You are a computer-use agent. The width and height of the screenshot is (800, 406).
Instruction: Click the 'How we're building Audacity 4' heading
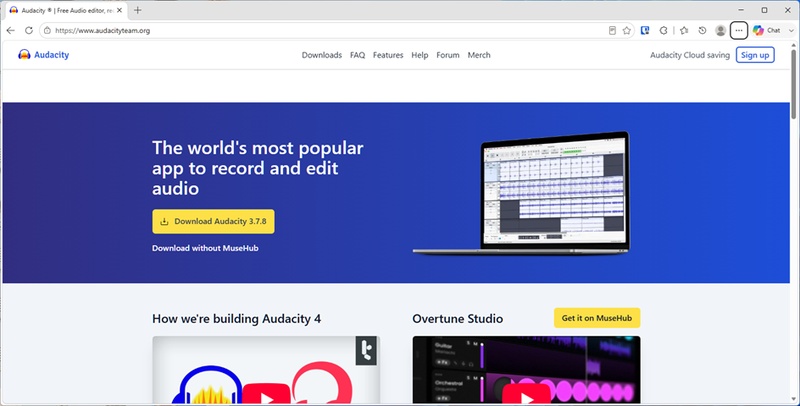click(x=236, y=319)
